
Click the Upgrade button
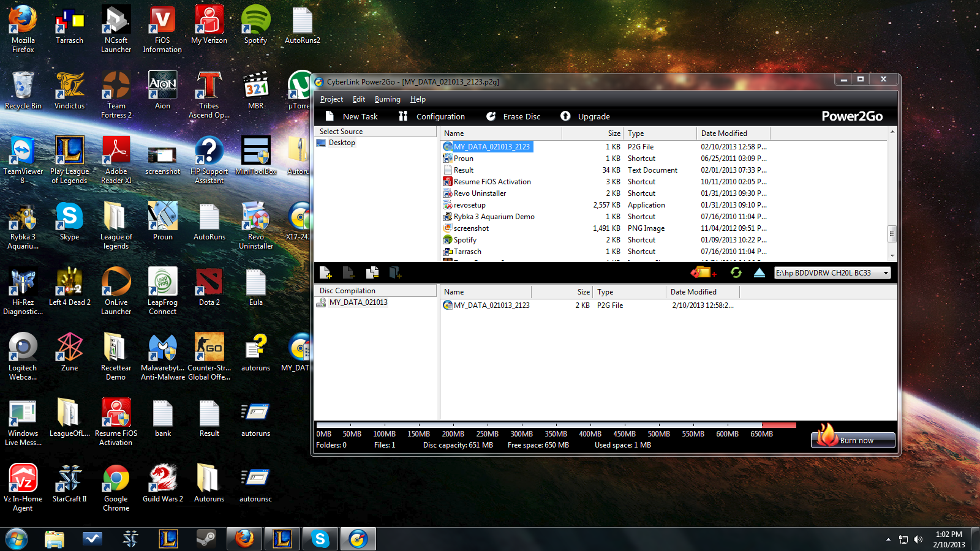[585, 116]
